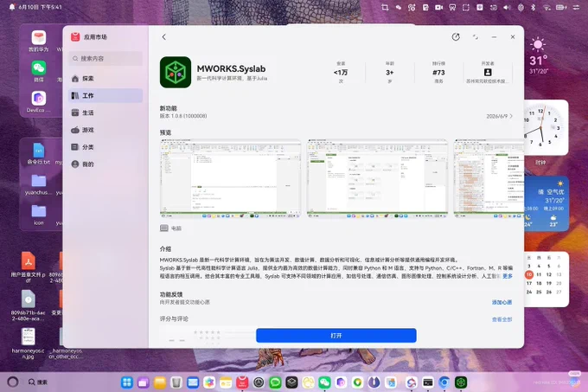The width and height of the screenshot is (588, 392).
Task: Click the battery icon in status bar
Action: 561,7
